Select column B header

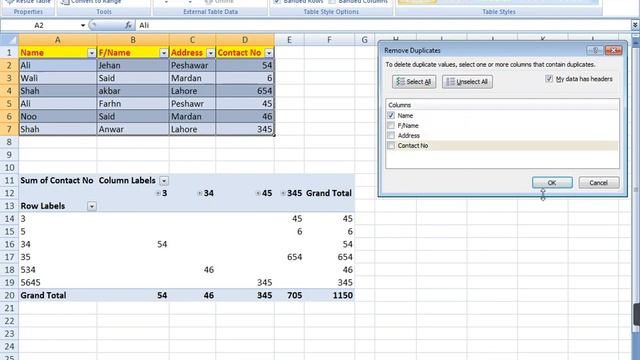[133, 40]
